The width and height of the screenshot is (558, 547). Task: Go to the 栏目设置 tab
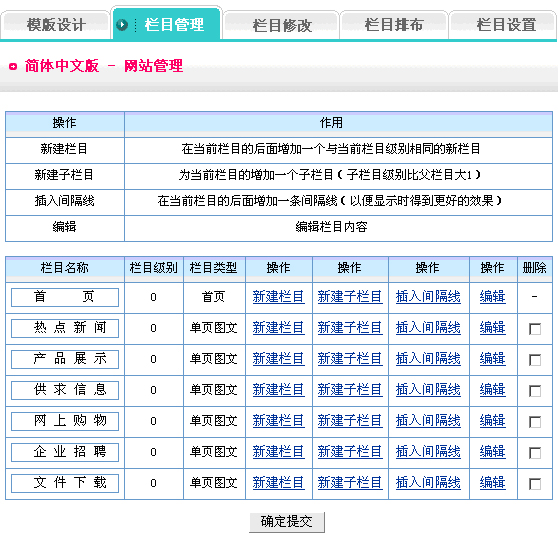[x=506, y=25]
